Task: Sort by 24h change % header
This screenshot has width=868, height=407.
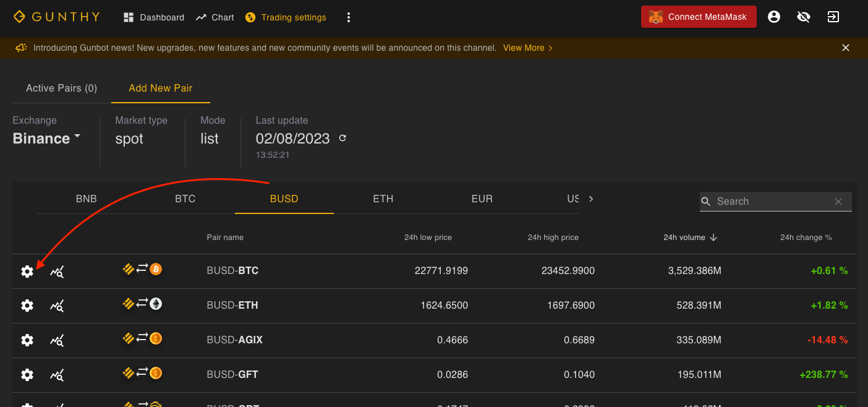Action: 806,238
